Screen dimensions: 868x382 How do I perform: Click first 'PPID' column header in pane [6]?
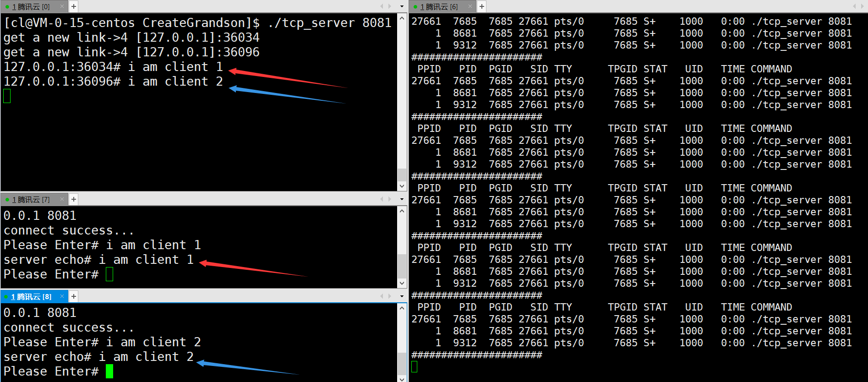[x=429, y=69]
